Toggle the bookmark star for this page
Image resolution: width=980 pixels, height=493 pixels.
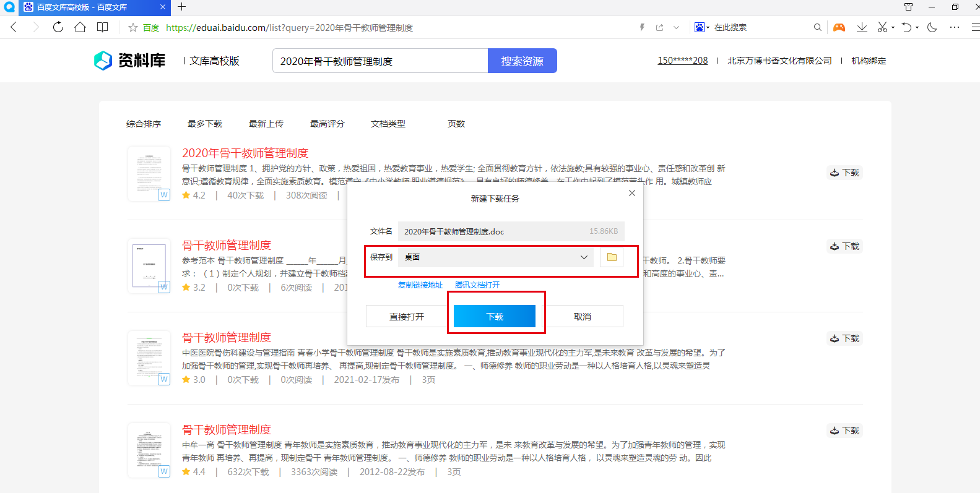pyautogui.click(x=132, y=27)
